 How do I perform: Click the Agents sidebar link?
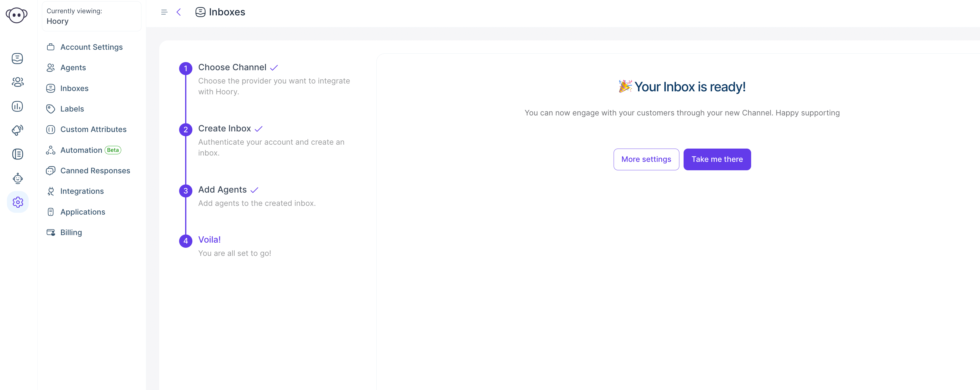73,67
